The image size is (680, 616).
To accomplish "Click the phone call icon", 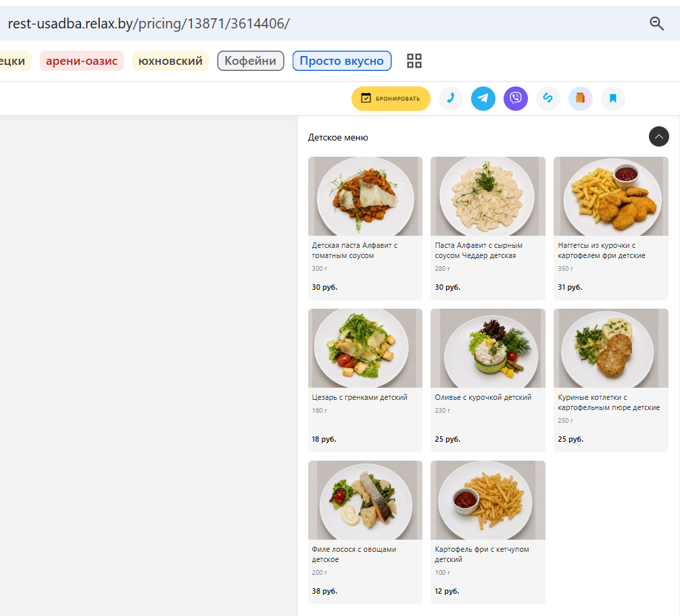I will point(451,99).
